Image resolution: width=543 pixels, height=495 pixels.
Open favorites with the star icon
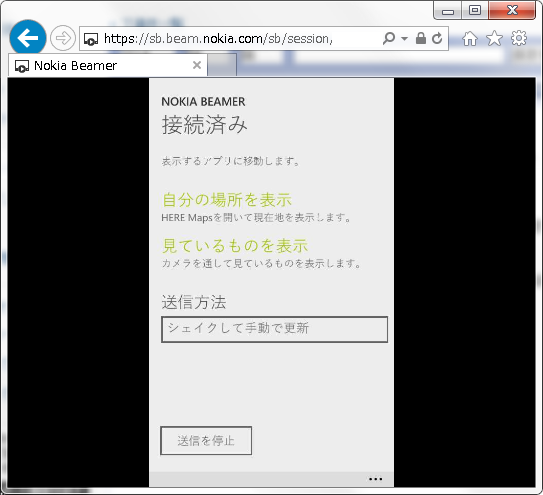pyautogui.click(x=494, y=38)
